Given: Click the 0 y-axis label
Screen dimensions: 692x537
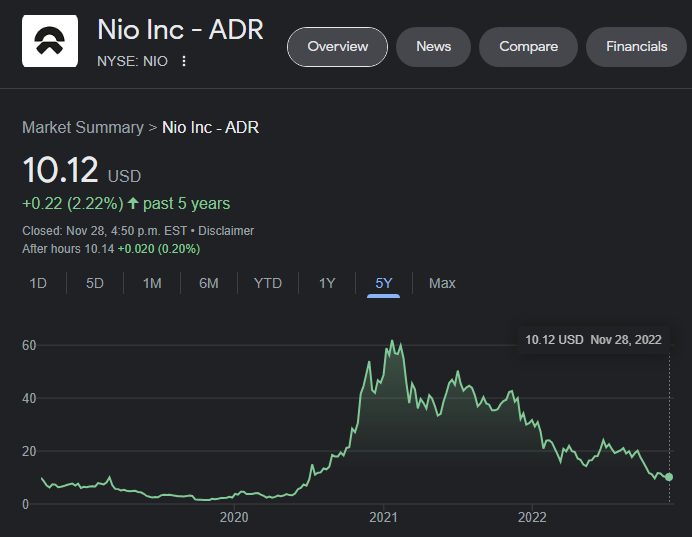Looking at the screenshot, I should click(x=26, y=504).
